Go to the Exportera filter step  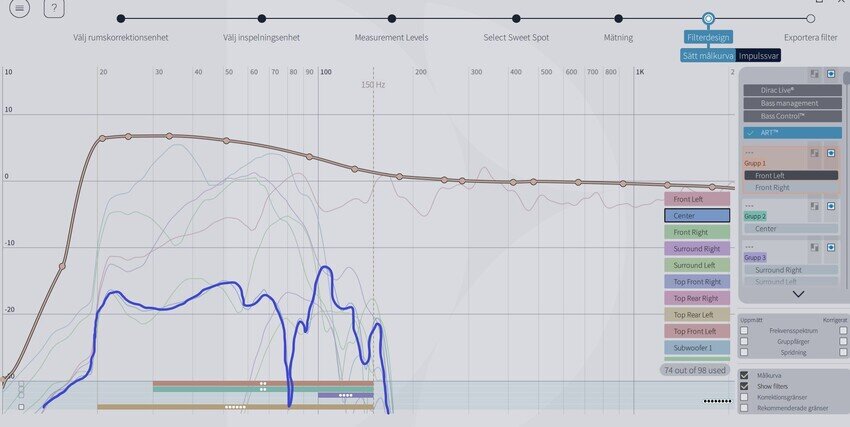(x=810, y=37)
